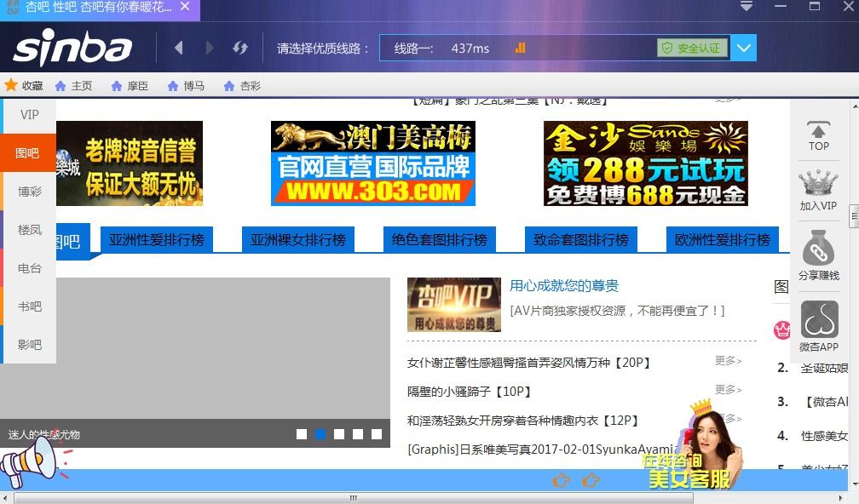This screenshot has height=504, width=859.
Task: Open the 博马 bookmark
Action: [x=187, y=86]
